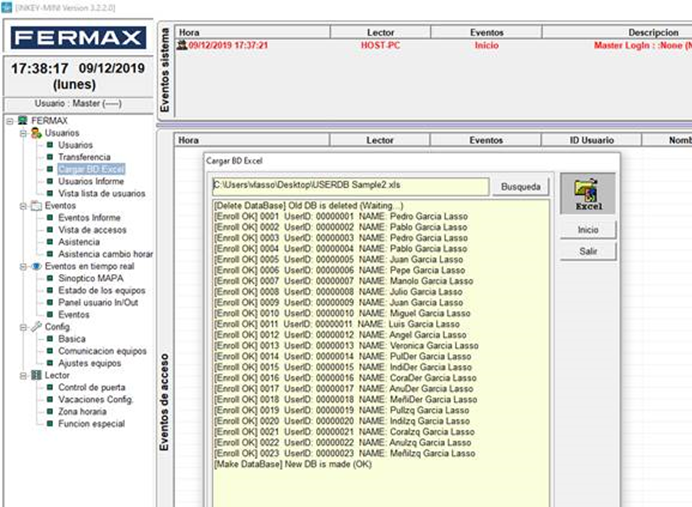Select the HOST-PC cell in system events
Viewport: 692px width, 507px height.
tap(380, 45)
